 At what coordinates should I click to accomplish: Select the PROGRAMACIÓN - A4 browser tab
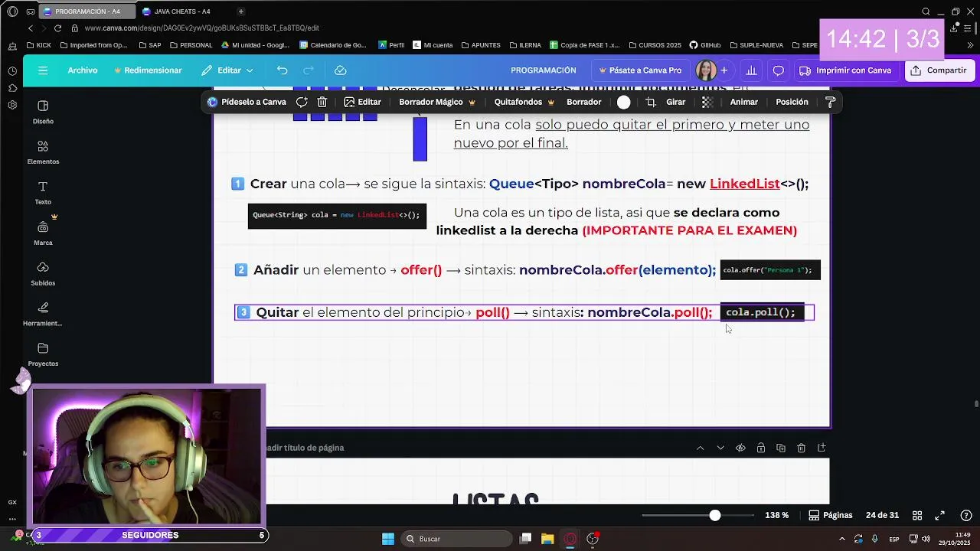(87, 11)
